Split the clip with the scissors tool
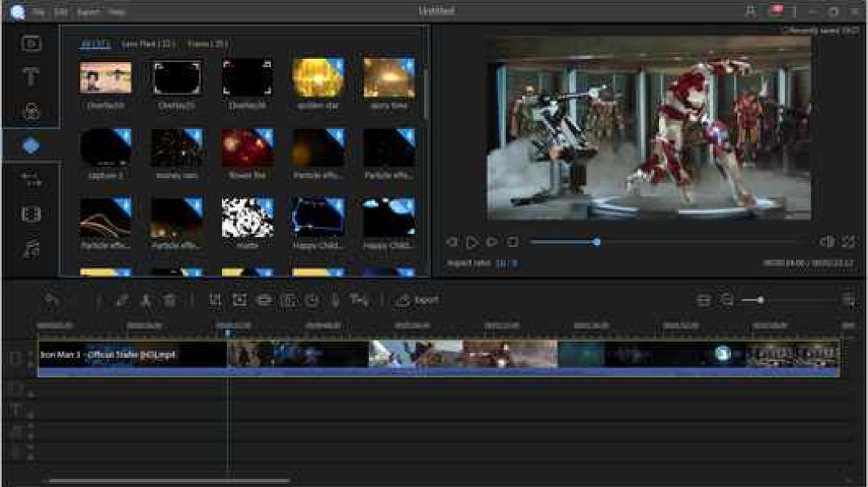Screen dimensions: 868x487 [x=145, y=300]
